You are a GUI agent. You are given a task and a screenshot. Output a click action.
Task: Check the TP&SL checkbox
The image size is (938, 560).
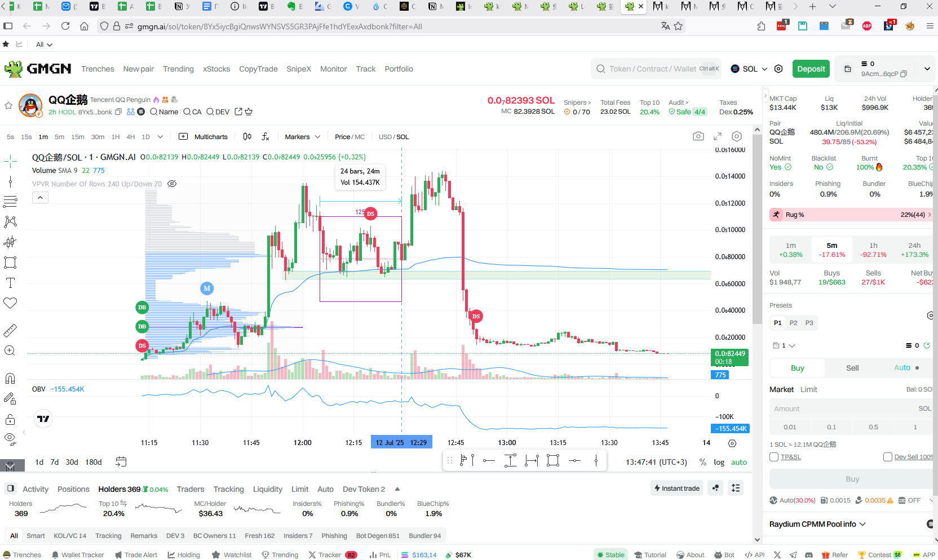point(774,457)
